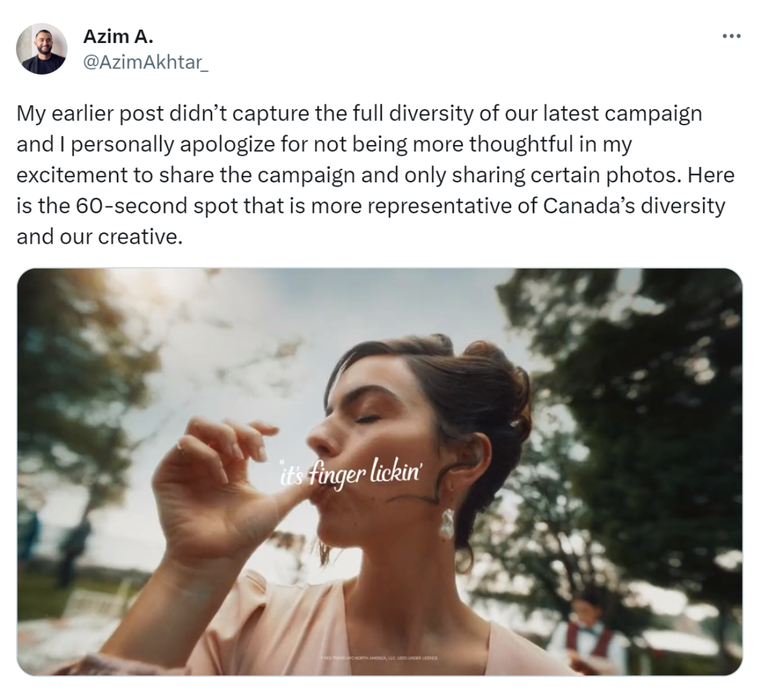Click the woman's pearl earring
Screen dimensions: 761x700
click(x=447, y=524)
